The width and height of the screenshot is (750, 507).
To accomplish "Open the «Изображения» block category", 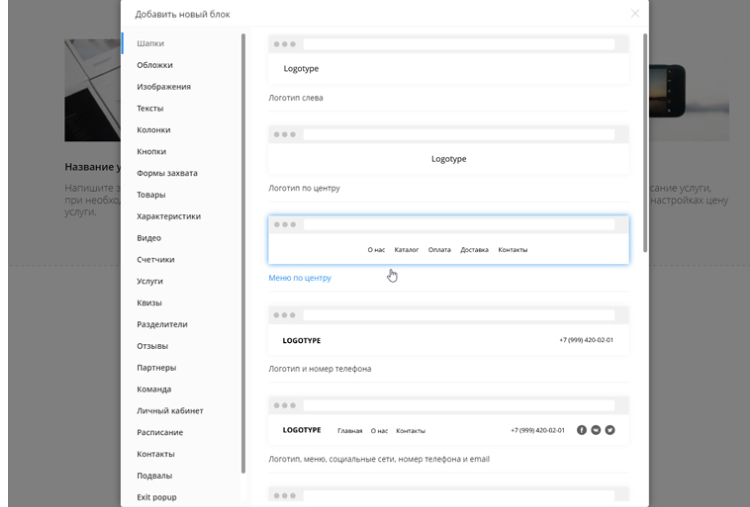I will 163,87.
